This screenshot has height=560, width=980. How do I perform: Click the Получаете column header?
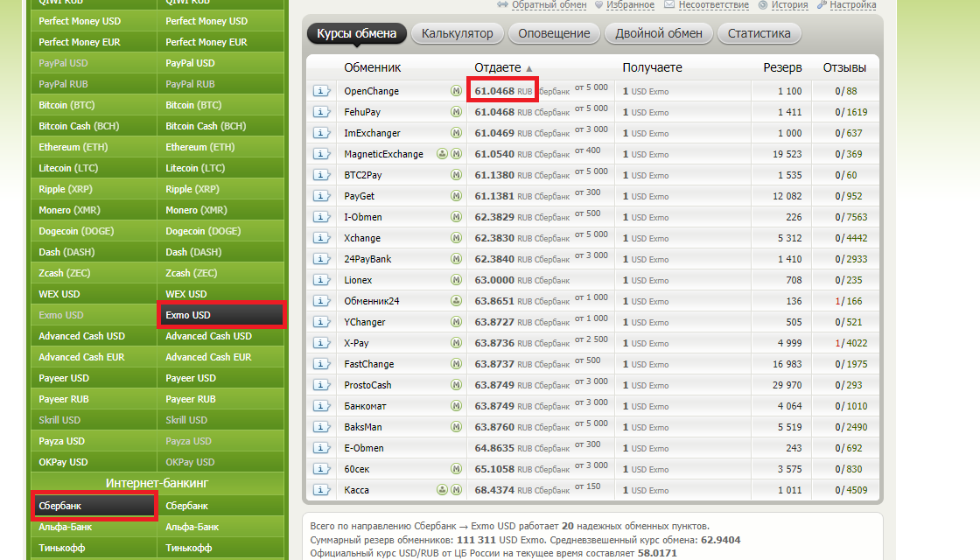(x=653, y=67)
